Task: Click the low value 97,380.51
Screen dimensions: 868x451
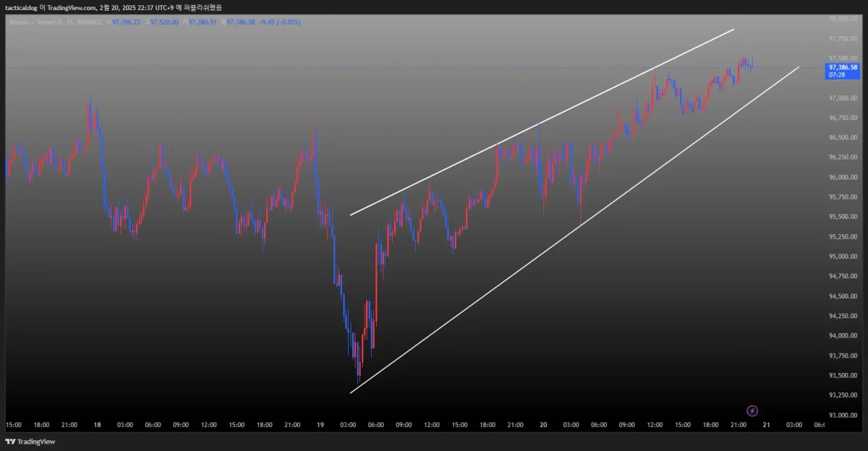Action: pos(204,22)
